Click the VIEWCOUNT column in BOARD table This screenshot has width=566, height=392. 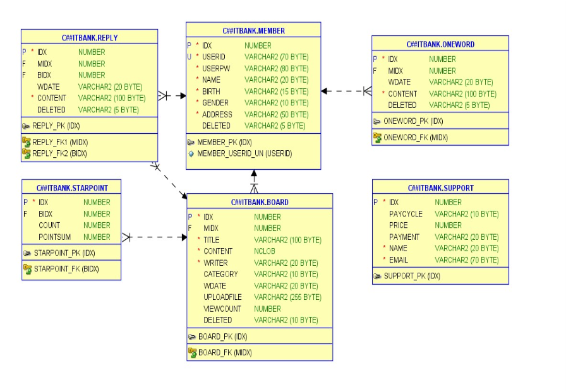point(222,309)
